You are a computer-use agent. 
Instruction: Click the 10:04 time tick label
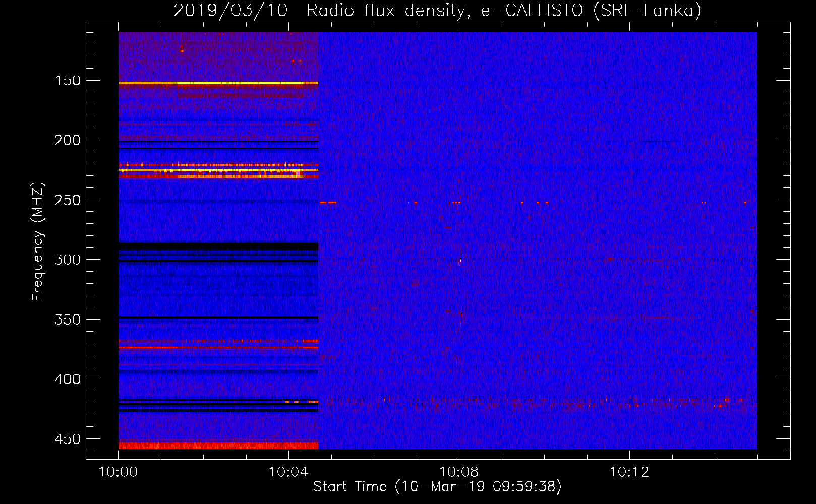click(288, 472)
